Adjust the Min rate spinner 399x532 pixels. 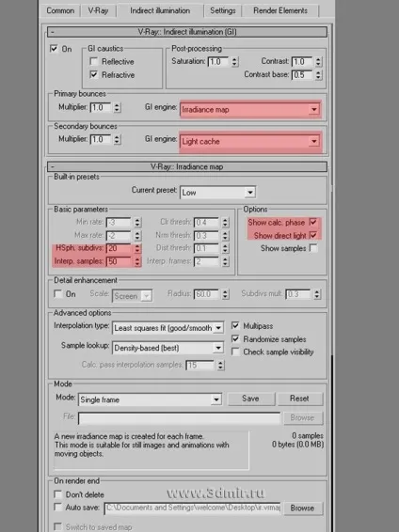coord(136,222)
